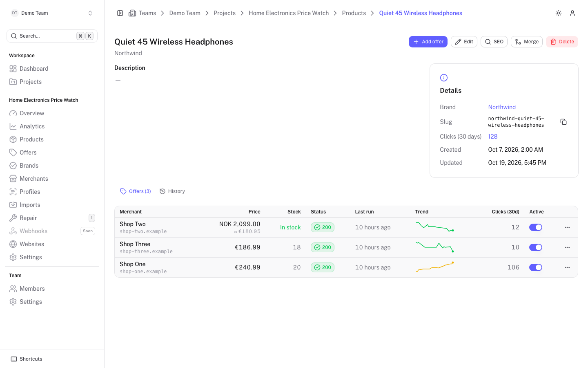
Task: Delete the product with Delete button
Action: [x=562, y=42]
